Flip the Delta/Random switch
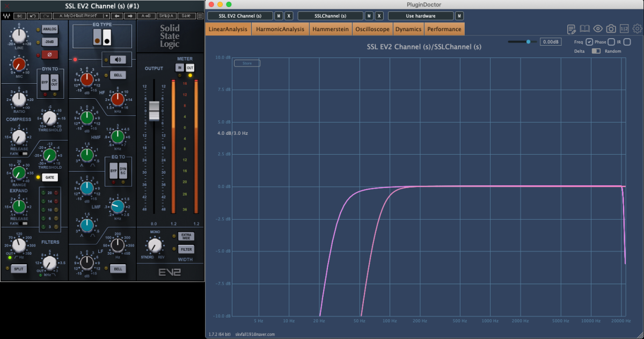Viewport: 644px width, 339px height. click(596, 51)
